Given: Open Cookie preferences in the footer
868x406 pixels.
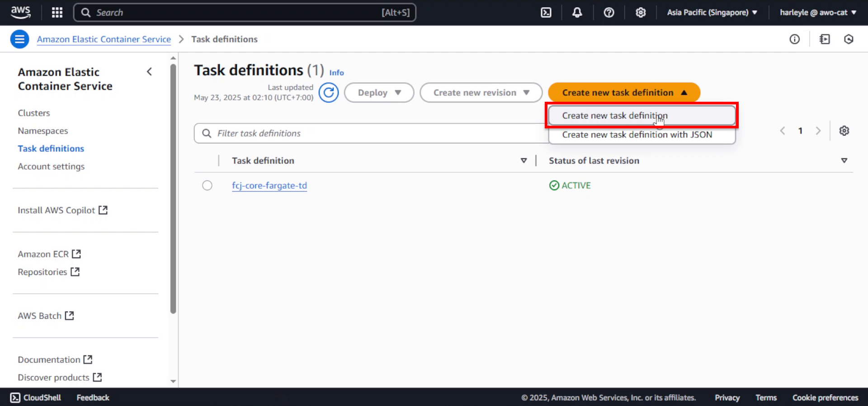Looking at the screenshot, I should [x=825, y=397].
